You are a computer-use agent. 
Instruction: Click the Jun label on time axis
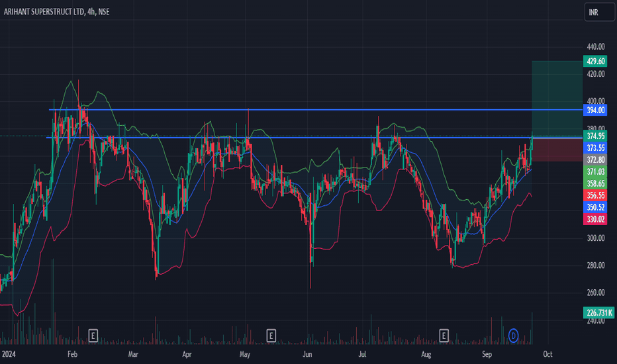pyautogui.click(x=307, y=354)
